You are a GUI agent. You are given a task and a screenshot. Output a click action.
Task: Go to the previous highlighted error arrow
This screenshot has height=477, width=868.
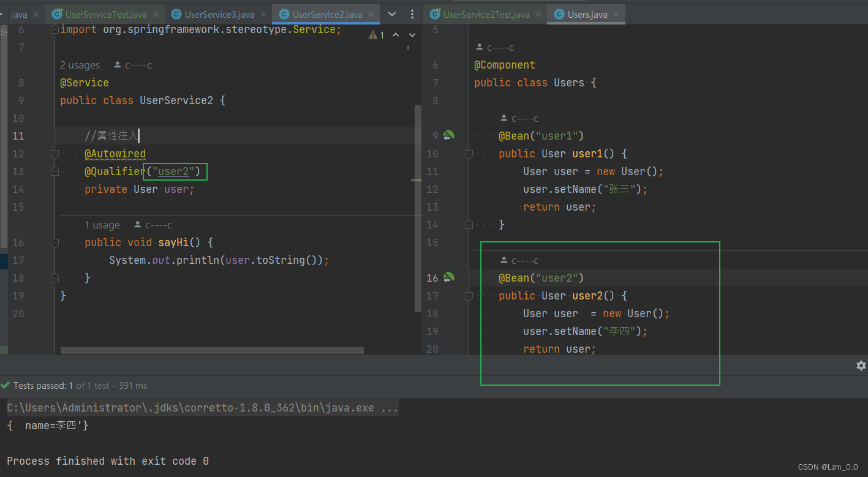(x=396, y=36)
